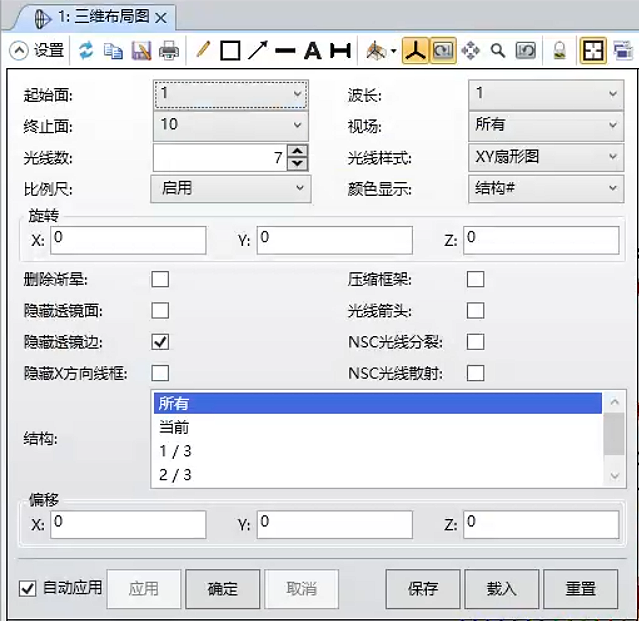This screenshot has width=639, height=621.
Task: Toggle the coordinate axes icon
Action: (415, 51)
